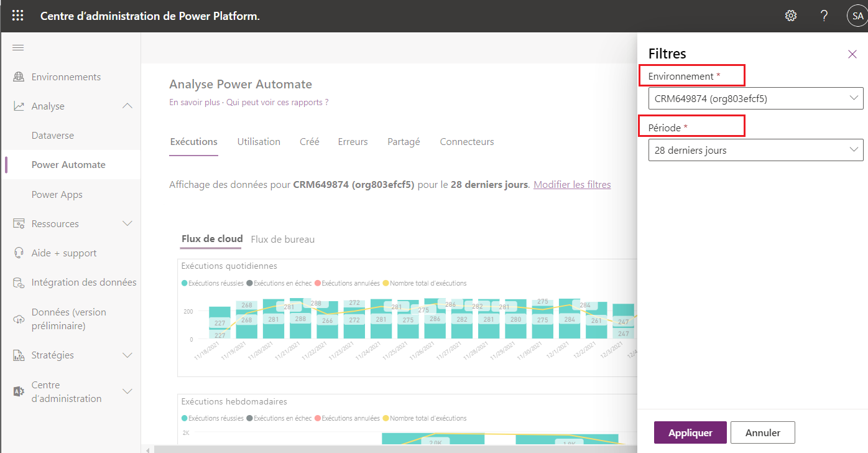The image size is (868, 453).
Task: Click the Analyse Power Automate heading
Action: pos(241,84)
